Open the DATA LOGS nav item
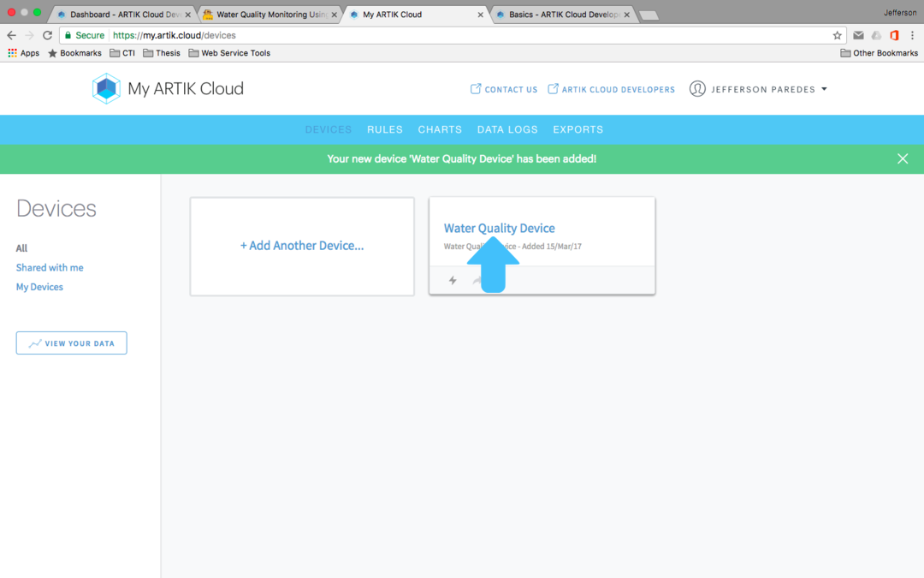Image resolution: width=924 pixels, height=578 pixels. [507, 129]
